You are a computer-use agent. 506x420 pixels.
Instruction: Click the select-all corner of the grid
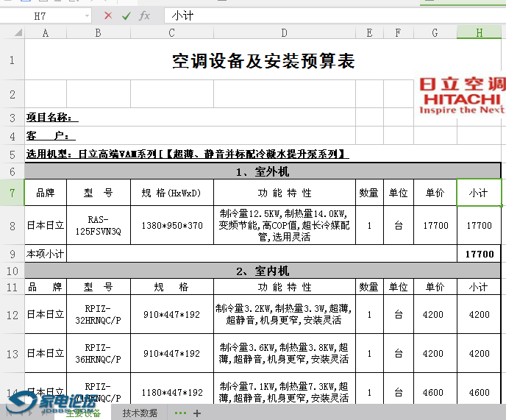pos(12,32)
